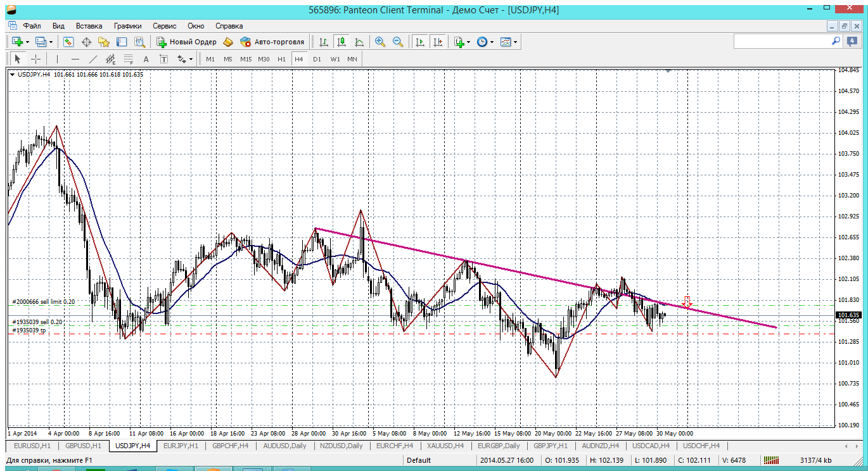This screenshot has height=471, width=868.
Task: Click the Zoom In magnifier icon
Action: point(380,42)
